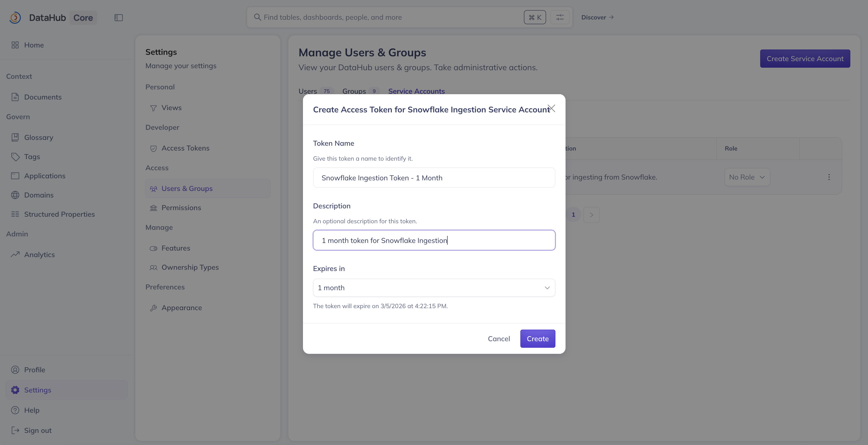Click Cancel in the token dialog
This screenshot has width=868, height=445.
point(499,339)
